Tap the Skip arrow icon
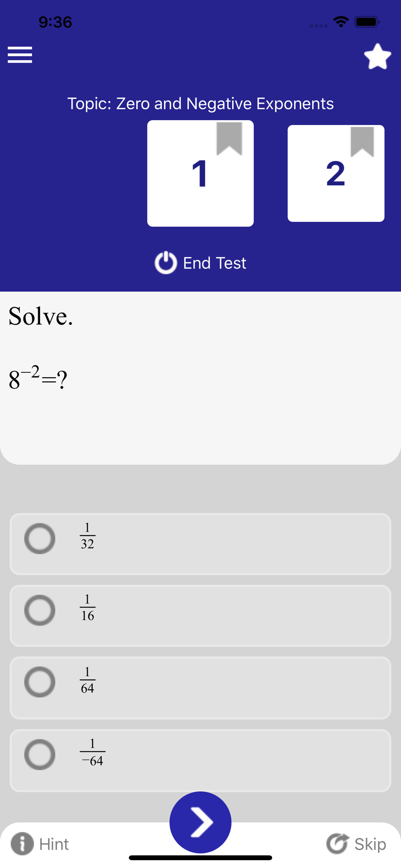Image resolution: width=401 pixels, height=868 pixels. click(338, 843)
